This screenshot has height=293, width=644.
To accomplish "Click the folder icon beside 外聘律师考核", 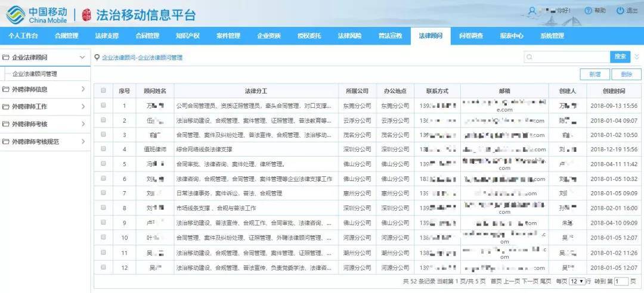I will (x=6, y=124).
